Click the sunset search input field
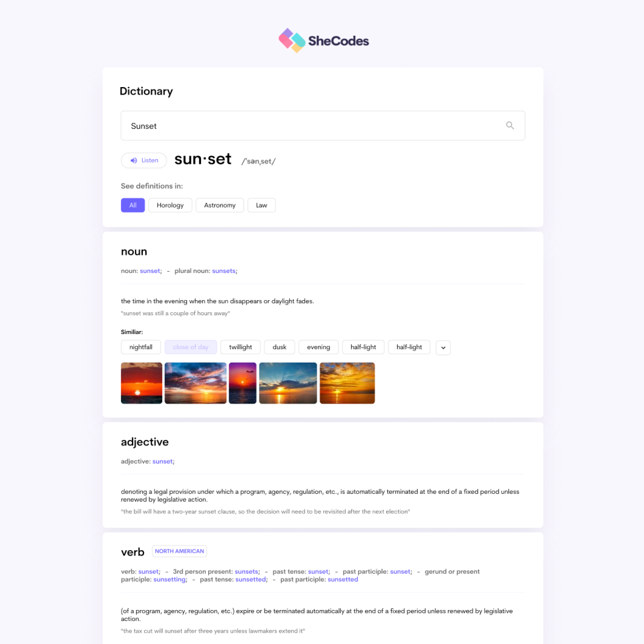The image size is (644, 644). pos(322,126)
